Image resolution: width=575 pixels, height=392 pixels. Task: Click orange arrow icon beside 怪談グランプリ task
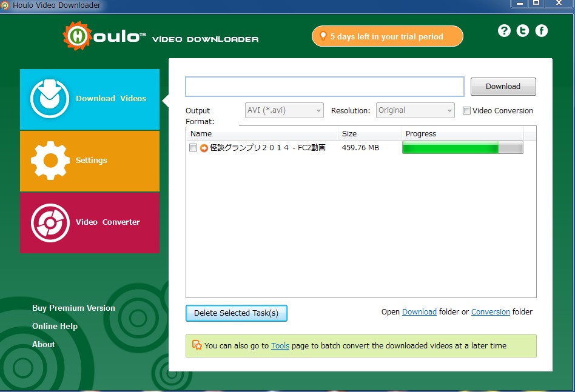point(204,148)
